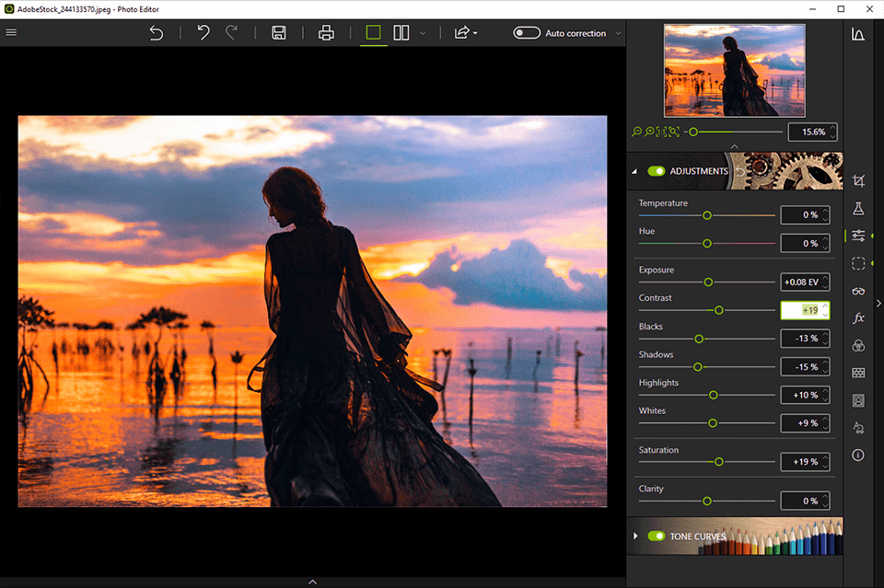Show the image Info panel
Screen dimensions: 884x588
click(858, 455)
